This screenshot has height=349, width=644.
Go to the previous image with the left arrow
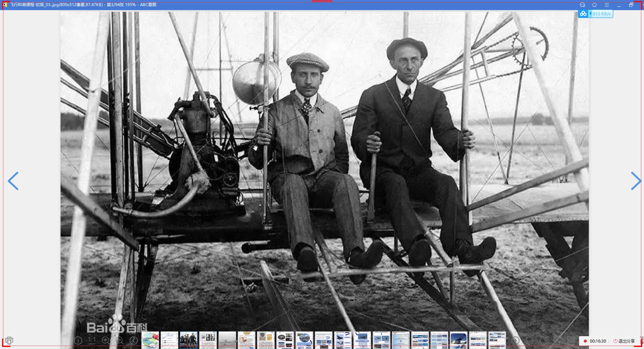pos(13,181)
